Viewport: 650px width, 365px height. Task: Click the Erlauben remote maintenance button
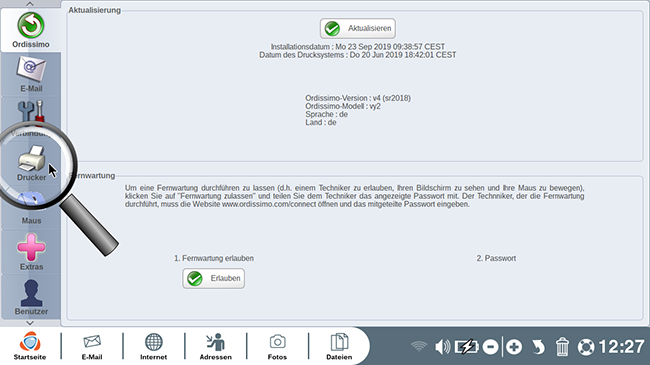213,278
